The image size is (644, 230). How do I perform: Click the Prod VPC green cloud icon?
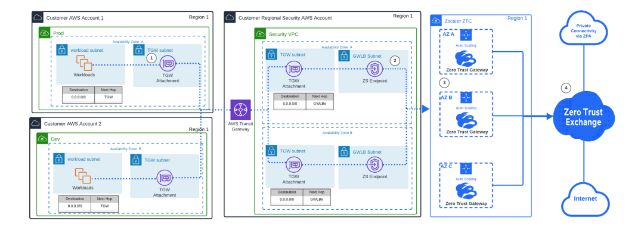pos(44,33)
